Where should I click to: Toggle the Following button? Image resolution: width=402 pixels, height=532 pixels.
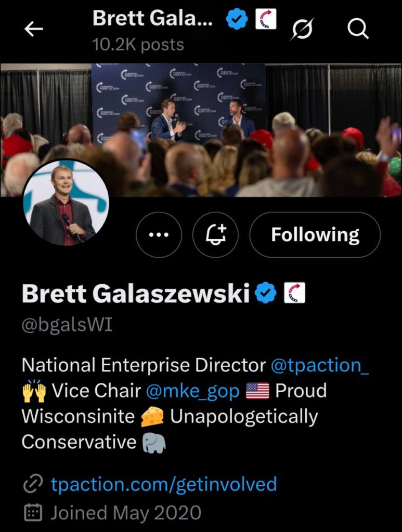(x=315, y=234)
